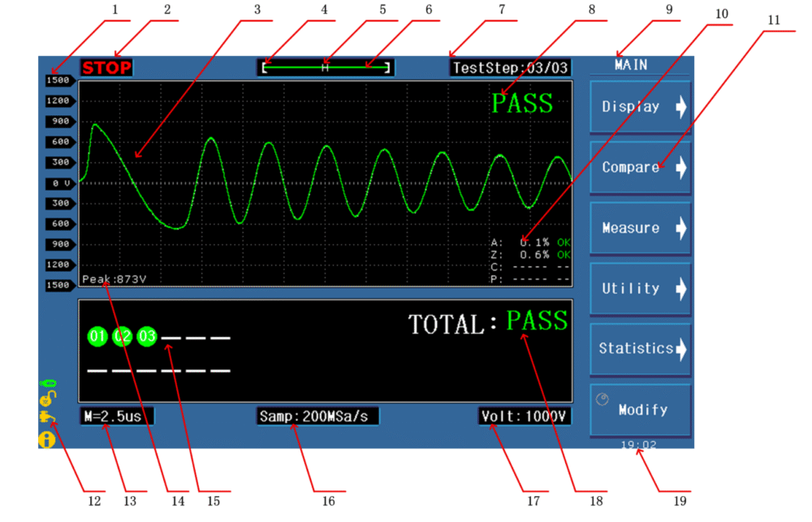Click the arrow on the Display button
812x522 pixels.
click(681, 106)
